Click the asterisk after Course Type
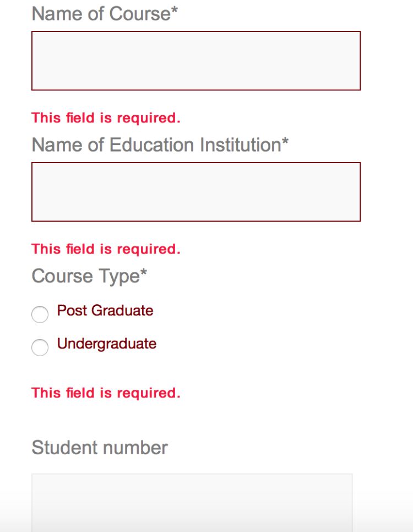 click(x=144, y=273)
